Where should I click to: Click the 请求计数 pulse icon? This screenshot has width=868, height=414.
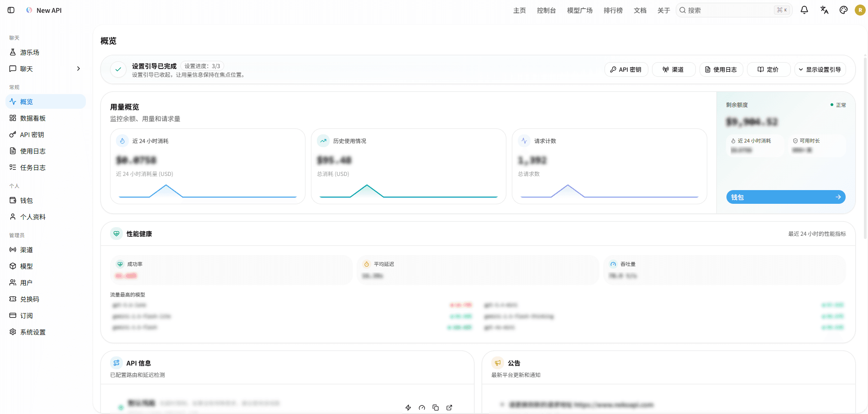[x=524, y=141]
